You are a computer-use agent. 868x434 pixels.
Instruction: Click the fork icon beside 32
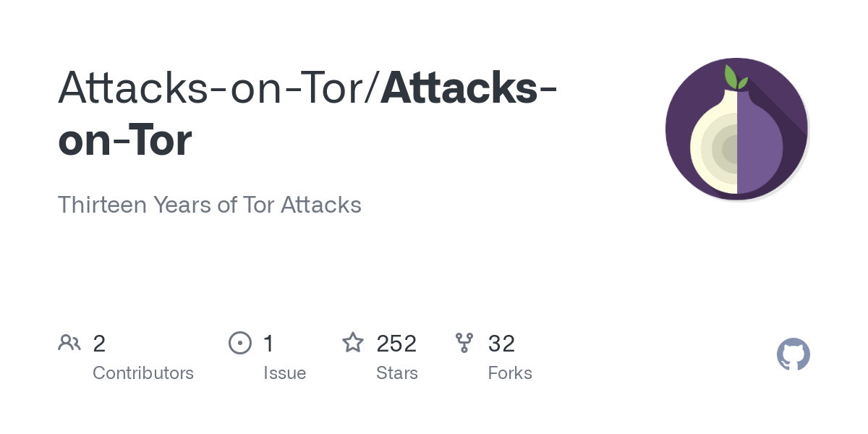pyautogui.click(x=464, y=343)
